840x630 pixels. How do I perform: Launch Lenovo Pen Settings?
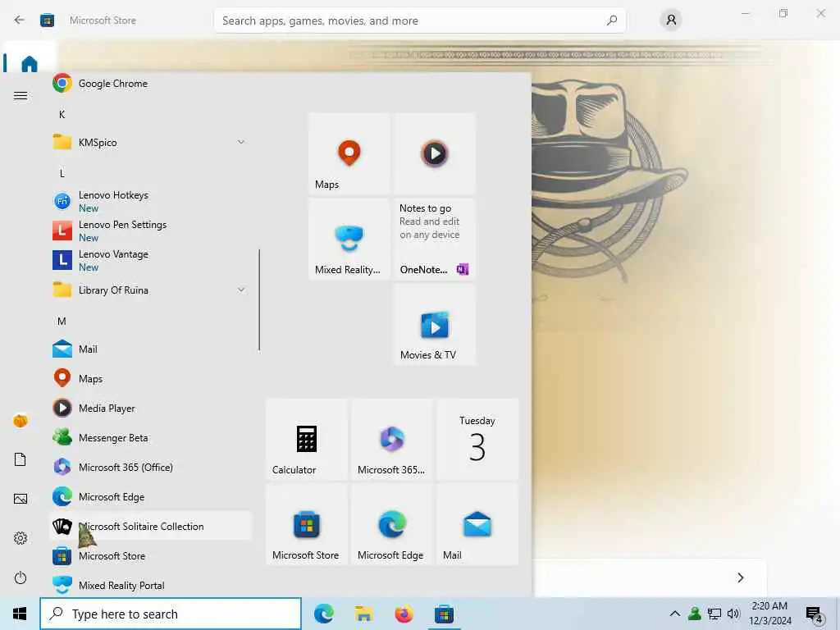tap(150, 231)
